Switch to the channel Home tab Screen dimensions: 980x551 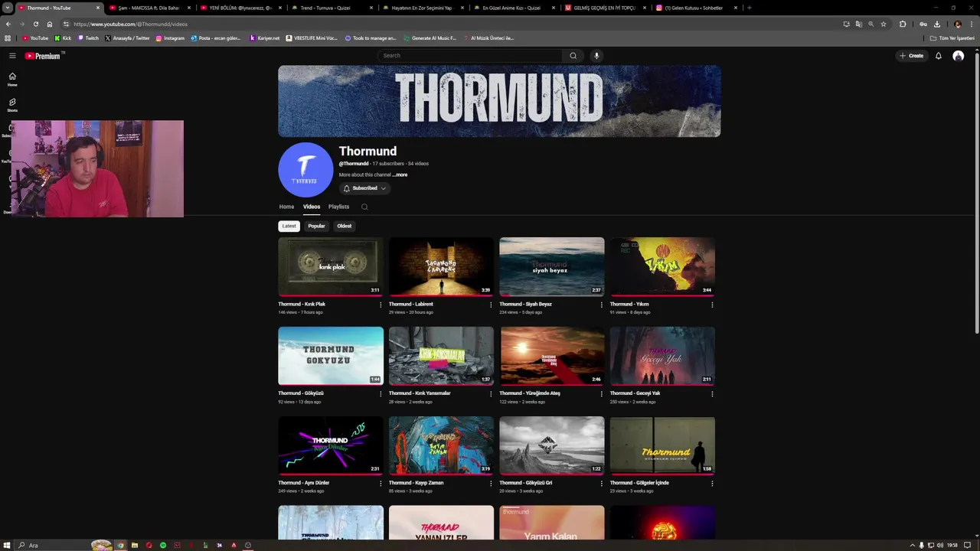point(286,207)
